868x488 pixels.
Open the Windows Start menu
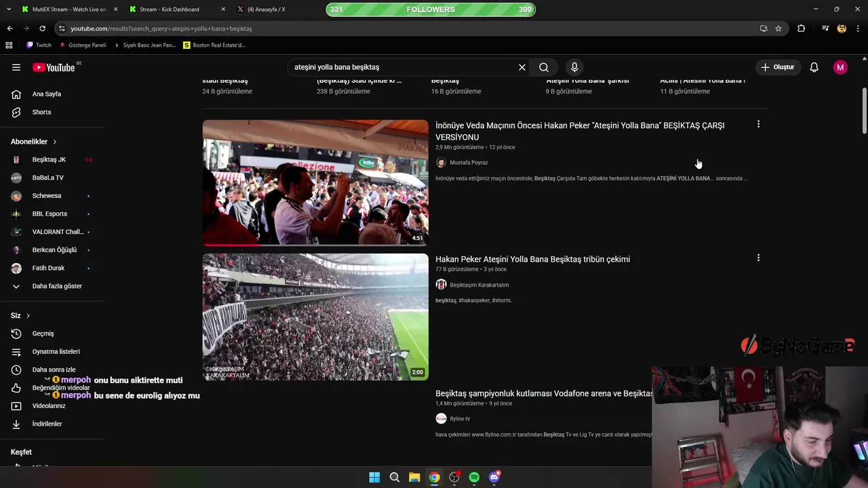374,477
